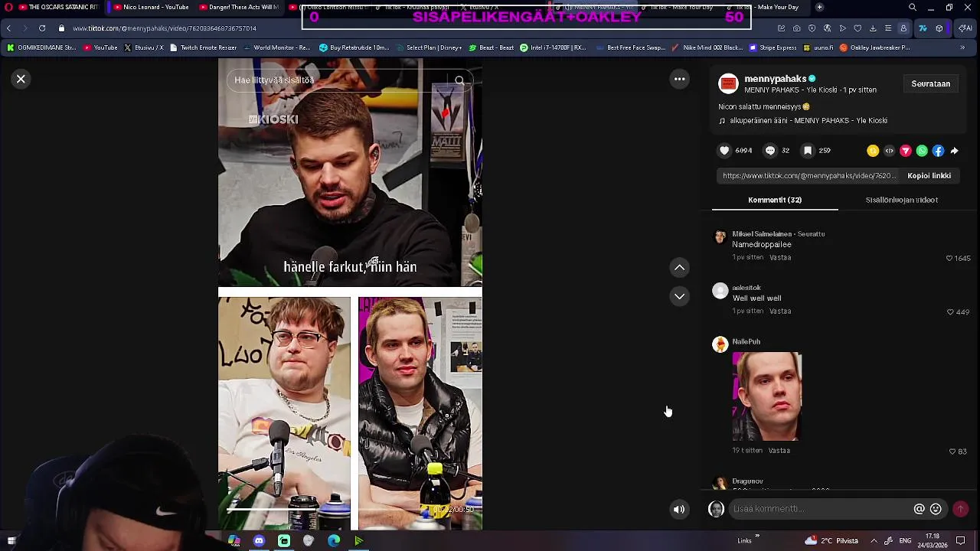Go to the next video arrow

(x=679, y=296)
